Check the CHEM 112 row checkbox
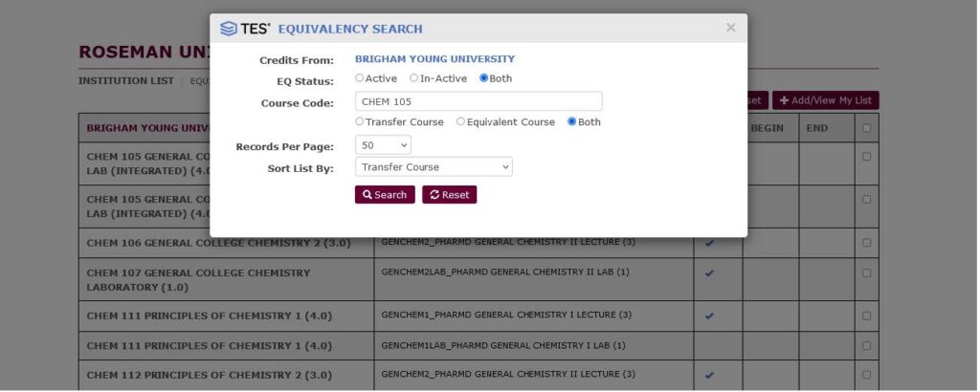The width and height of the screenshot is (980, 392). (866, 375)
